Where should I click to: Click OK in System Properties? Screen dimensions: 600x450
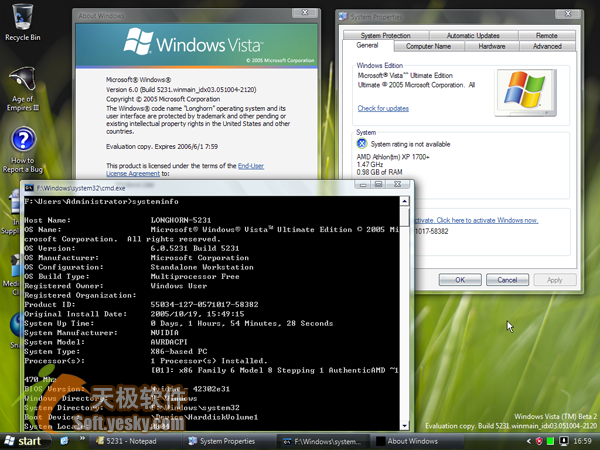(460, 280)
